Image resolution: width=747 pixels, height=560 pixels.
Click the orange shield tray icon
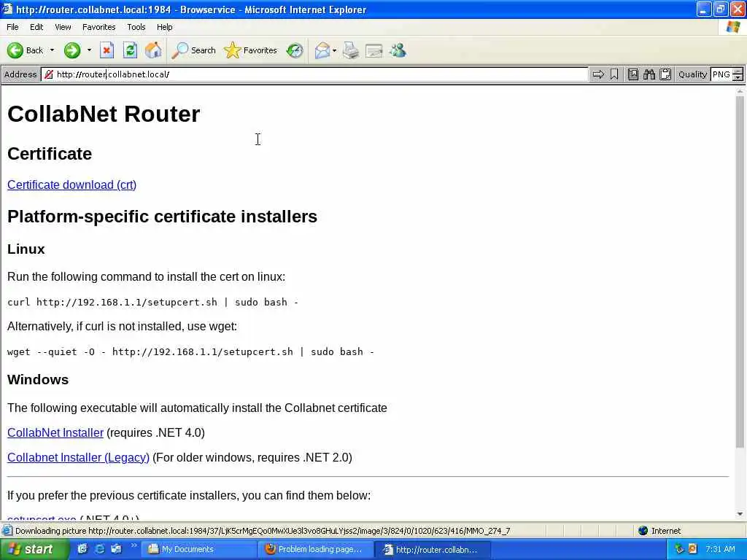click(x=693, y=549)
